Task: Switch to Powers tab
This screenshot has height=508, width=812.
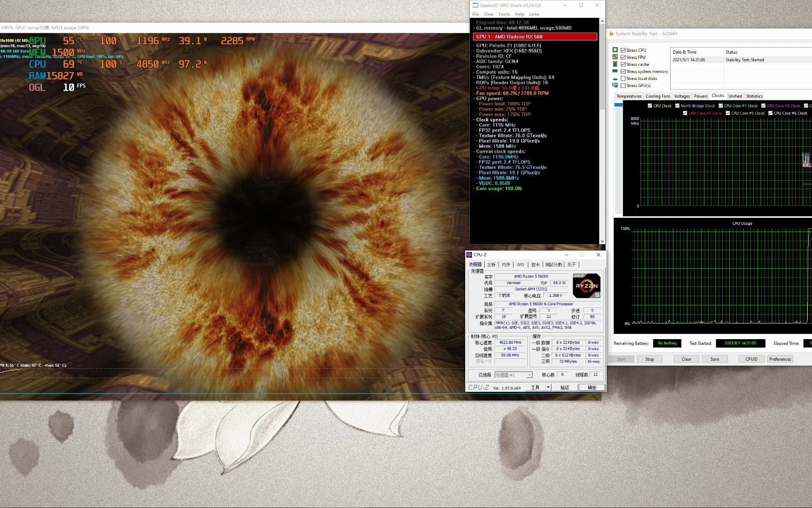Action: point(701,96)
